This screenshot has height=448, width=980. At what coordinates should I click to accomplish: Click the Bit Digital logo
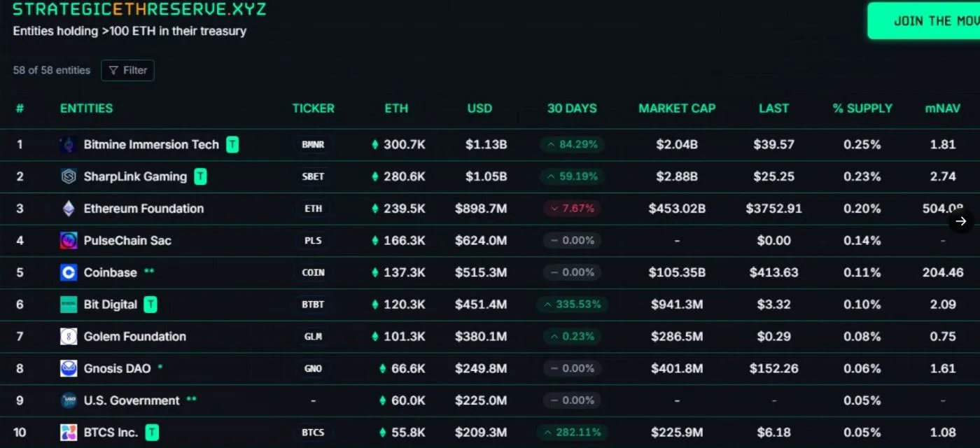(68, 304)
